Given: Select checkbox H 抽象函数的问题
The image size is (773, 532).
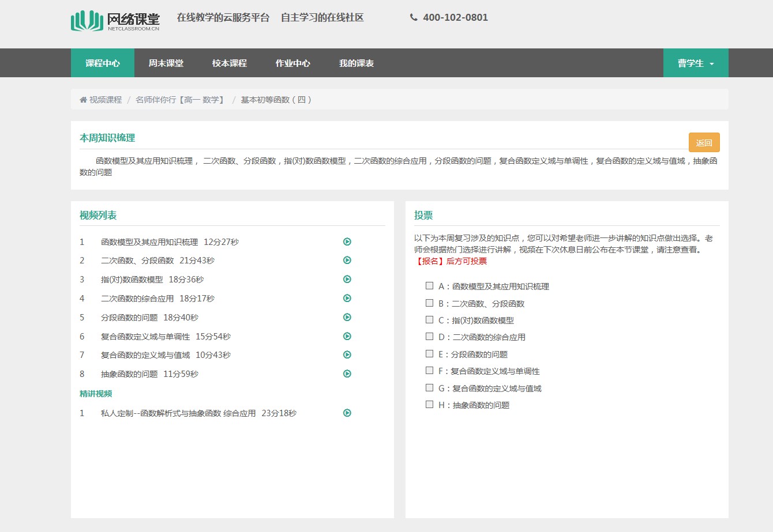Looking at the screenshot, I should click(x=429, y=405).
